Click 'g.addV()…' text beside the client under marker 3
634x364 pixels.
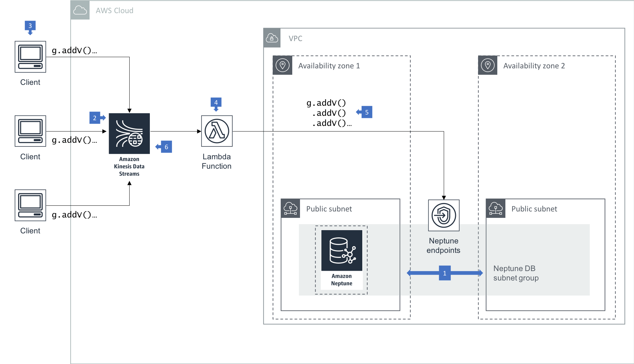tap(74, 51)
